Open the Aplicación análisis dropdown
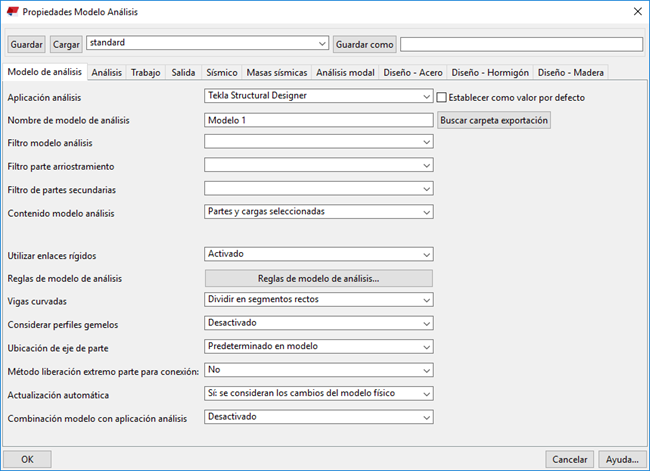The image size is (650, 471). coord(318,97)
